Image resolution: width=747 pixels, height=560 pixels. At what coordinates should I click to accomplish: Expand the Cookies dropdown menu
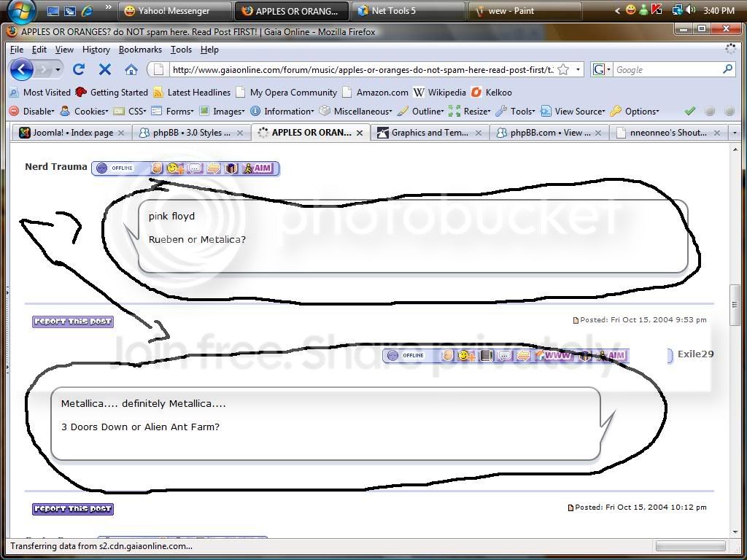click(85, 112)
